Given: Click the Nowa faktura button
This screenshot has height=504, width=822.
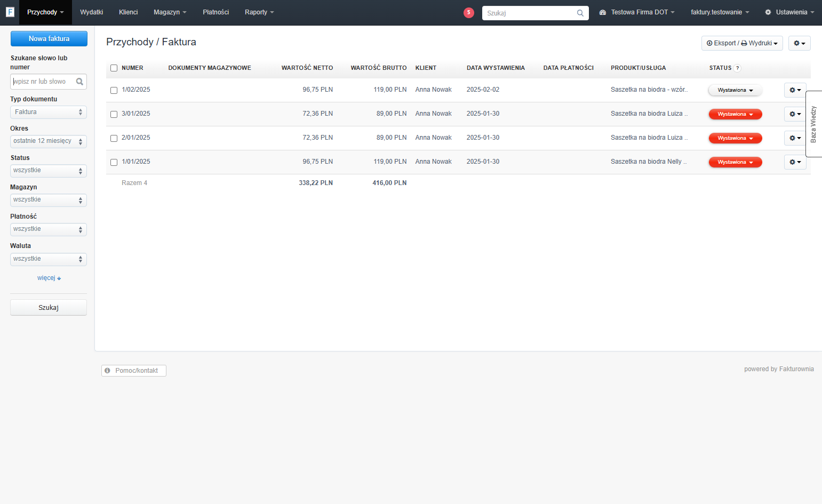Looking at the screenshot, I should point(49,38).
